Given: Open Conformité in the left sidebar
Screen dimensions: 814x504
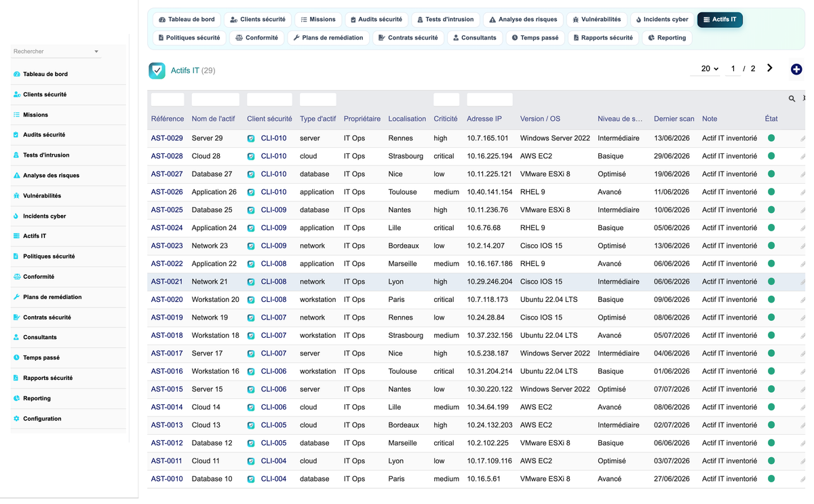Looking at the screenshot, I should click(39, 277).
